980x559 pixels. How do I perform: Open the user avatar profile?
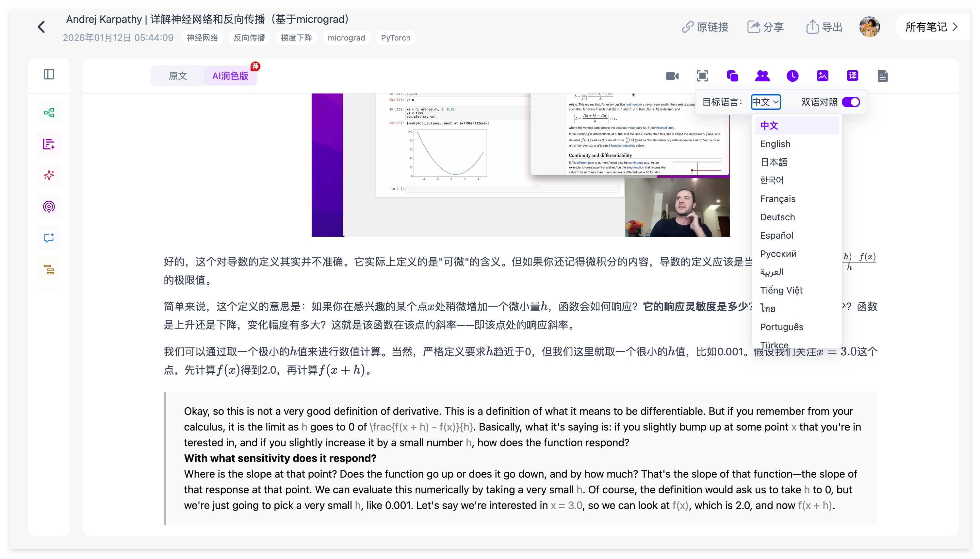[x=869, y=27]
